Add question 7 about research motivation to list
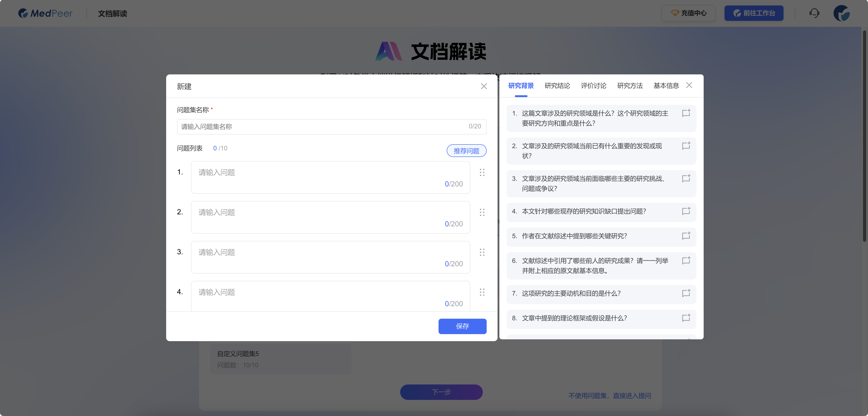 [686, 294]
